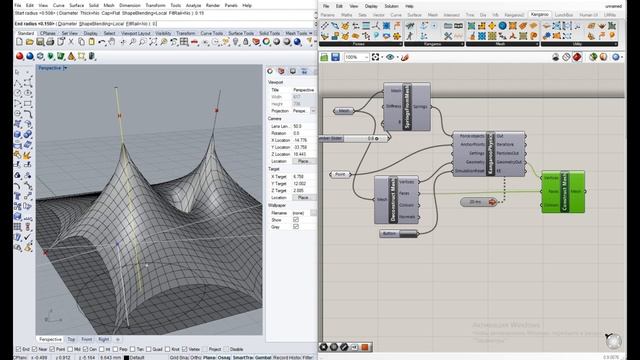Click the blue render sphere icon in Rhino toolbar
Screen dimensions: 640x360
297,42
